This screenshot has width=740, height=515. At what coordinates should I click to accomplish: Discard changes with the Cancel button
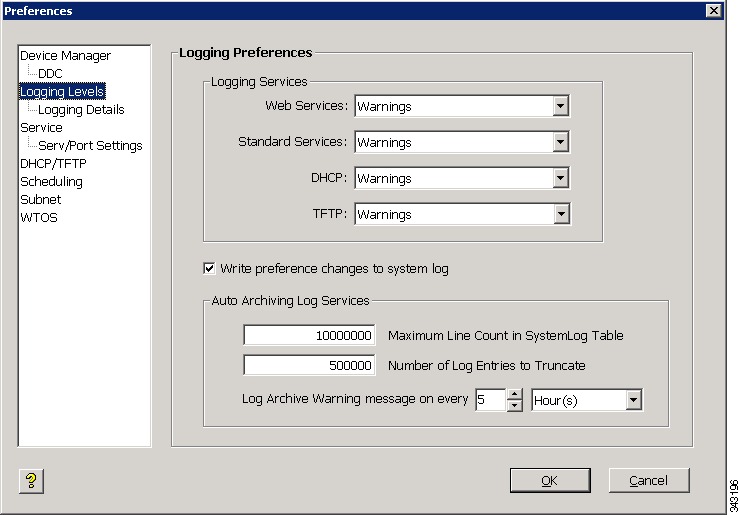pyautogui.click(x=649, y=481)
